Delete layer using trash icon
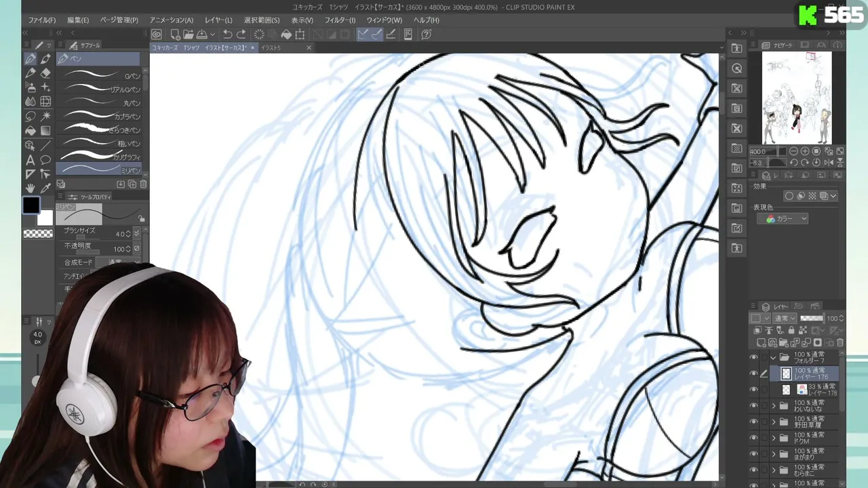The height and width of the screenshot is (488, 868). (840, 343)
